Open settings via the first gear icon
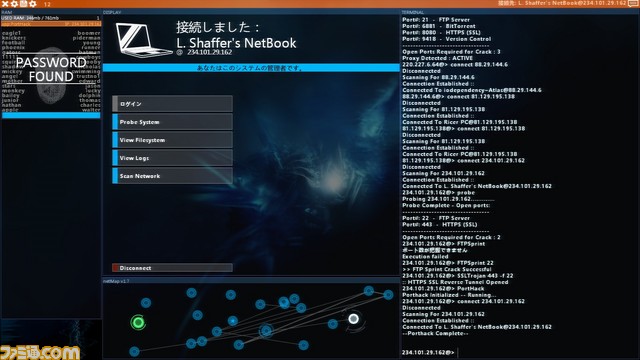 coord(14,4)
